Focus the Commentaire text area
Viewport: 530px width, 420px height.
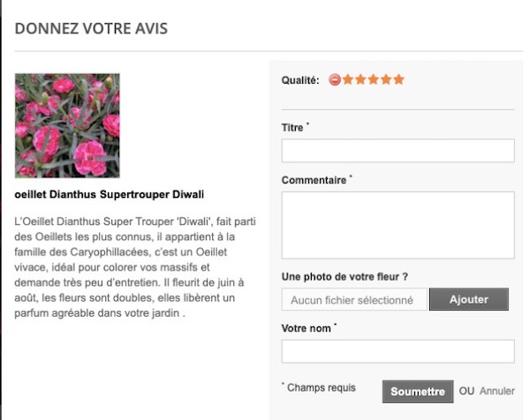tap(397, 225)
